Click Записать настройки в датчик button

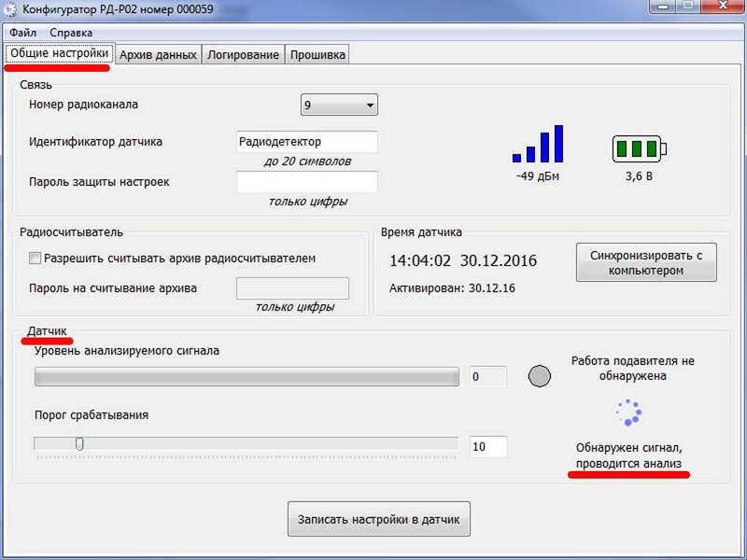(379, 519)
